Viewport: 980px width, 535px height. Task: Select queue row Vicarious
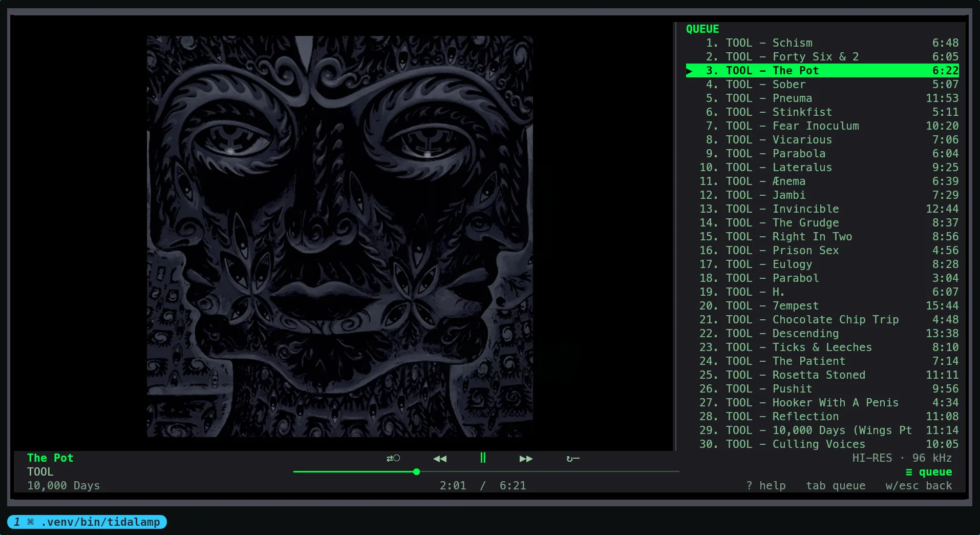[822, 140]
